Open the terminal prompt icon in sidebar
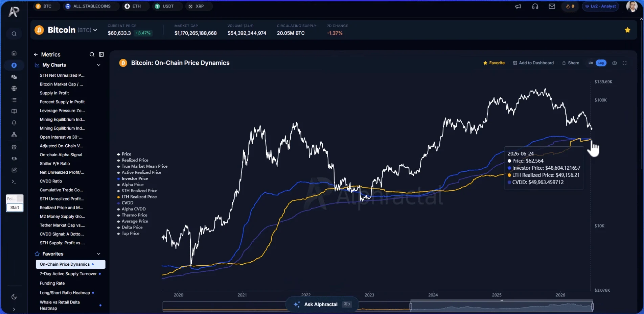Viewport: 644px width, 314px height. point(14,182)
